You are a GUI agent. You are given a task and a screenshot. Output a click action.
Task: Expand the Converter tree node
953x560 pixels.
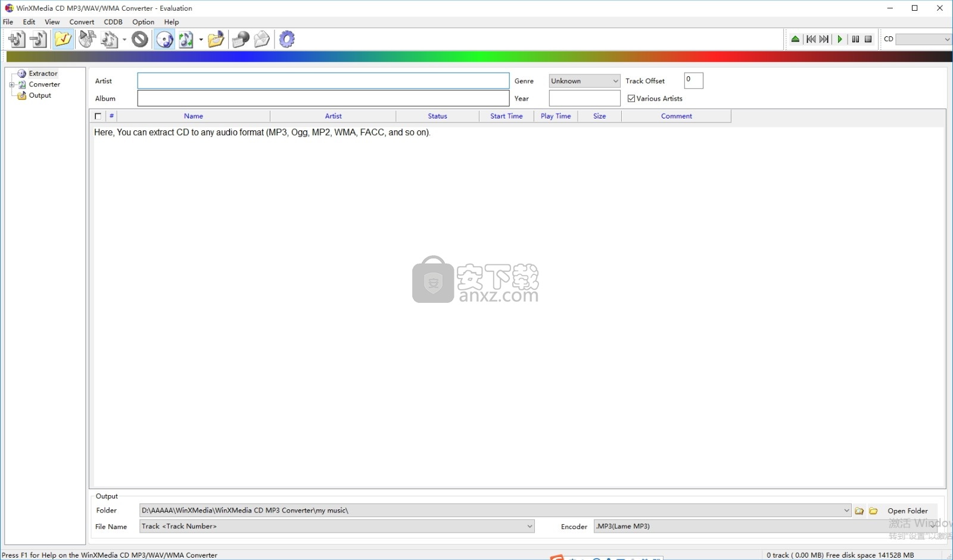point(12,85)
